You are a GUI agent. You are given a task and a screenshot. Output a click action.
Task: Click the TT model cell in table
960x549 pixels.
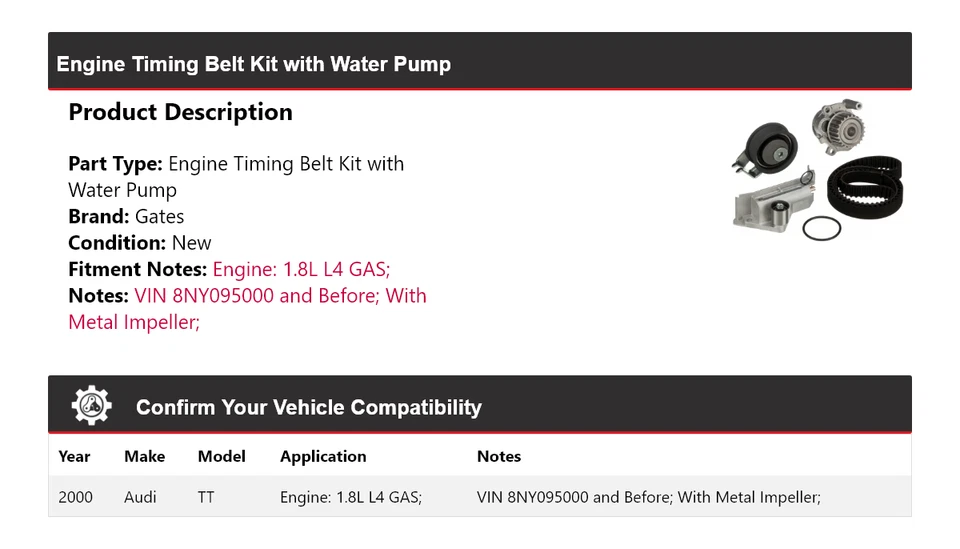(x=208, y=496)
